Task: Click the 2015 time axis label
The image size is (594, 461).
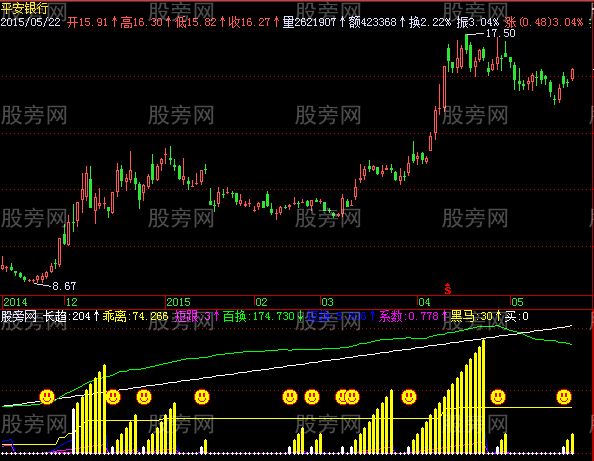Action: (x=178, y=302)
